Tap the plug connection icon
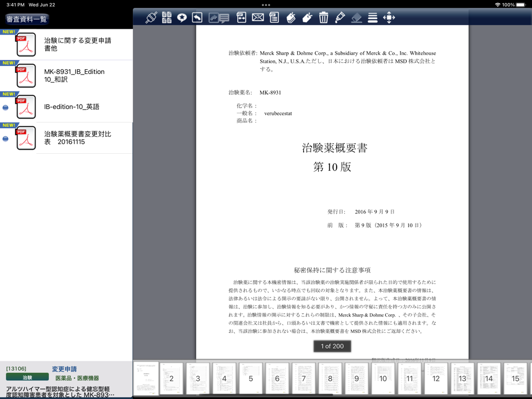 [x=151, y=18]
